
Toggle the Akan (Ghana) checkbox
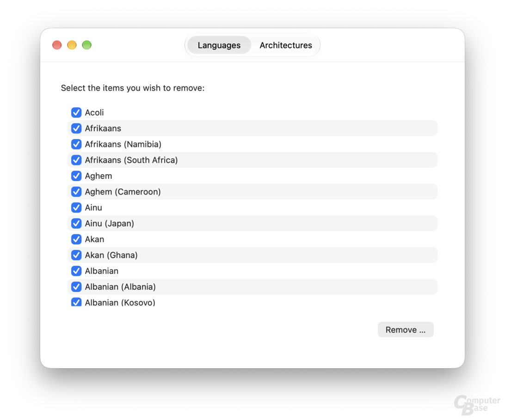(76, 255)
